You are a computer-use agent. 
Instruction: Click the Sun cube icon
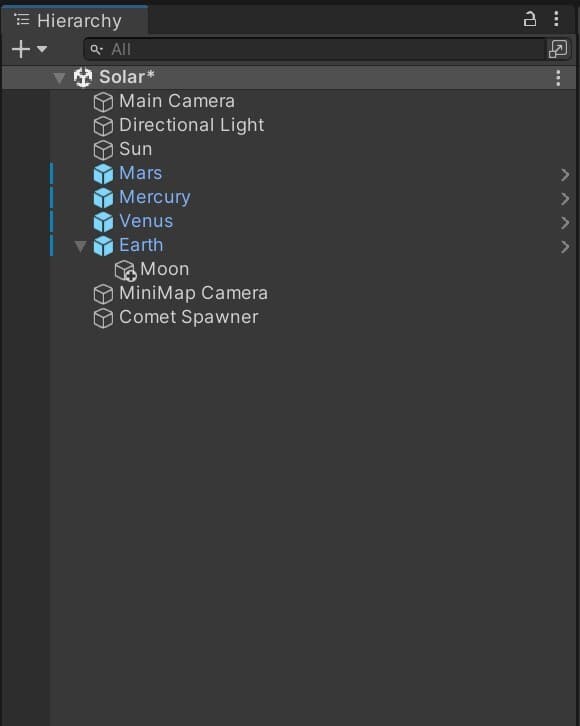pyautogui.click(x=103, y=150)
